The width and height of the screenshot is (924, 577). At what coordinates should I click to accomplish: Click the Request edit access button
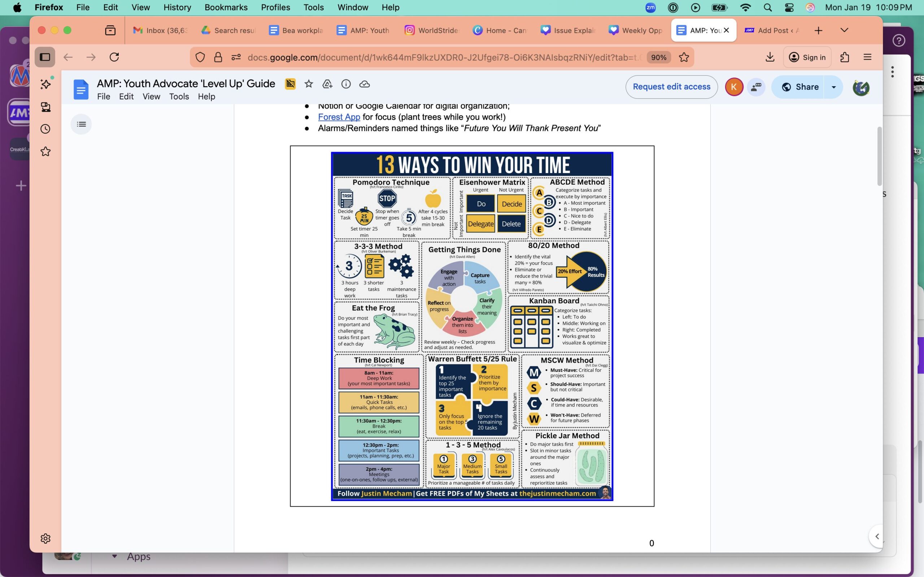pos(671,87)
